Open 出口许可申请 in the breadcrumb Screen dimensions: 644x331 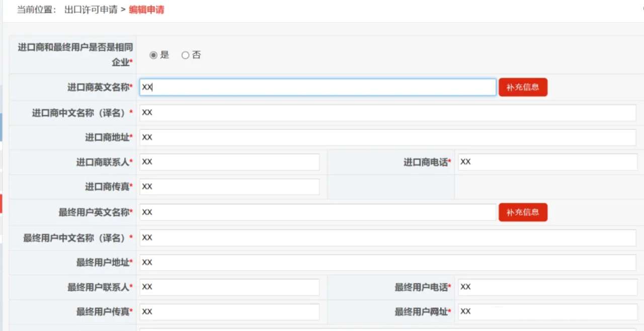tap(91, 10)
